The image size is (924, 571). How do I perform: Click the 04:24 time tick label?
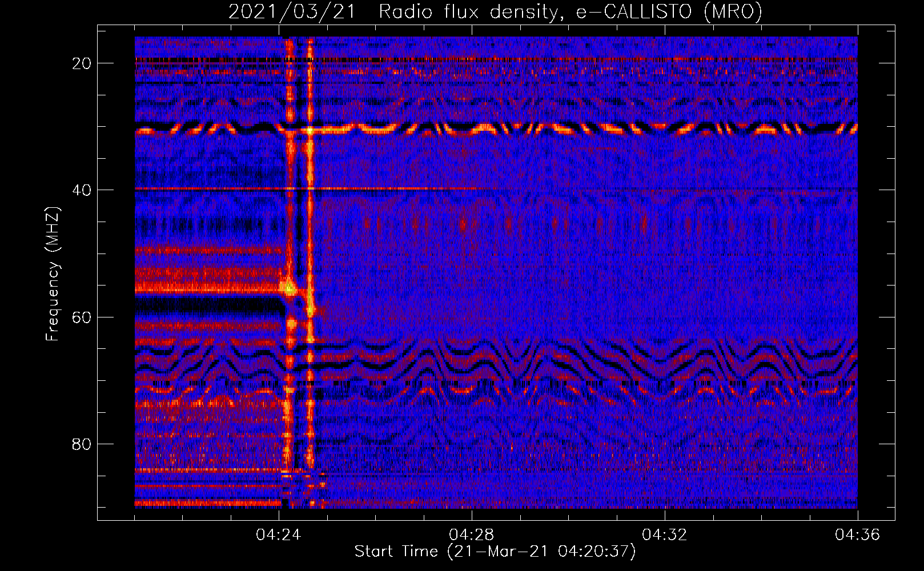pyautogui.click(x=278, y=535)
